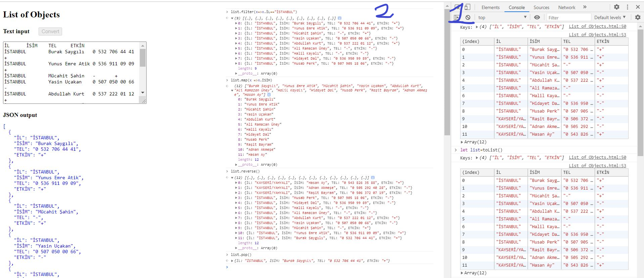Screen dimensions: 644x278
Task: Switch to the Elements tab
Action: click(490, 7)
